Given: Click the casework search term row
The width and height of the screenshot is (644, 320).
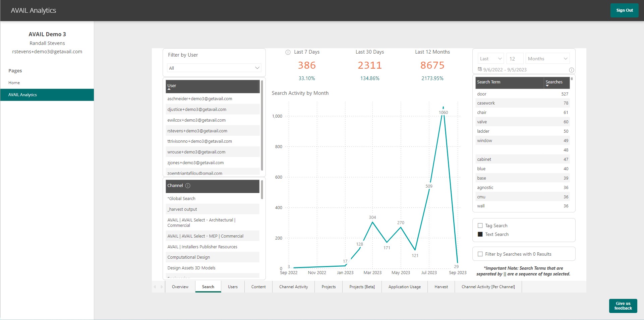Looking at the screenshot, I should (x=523, y=103).
